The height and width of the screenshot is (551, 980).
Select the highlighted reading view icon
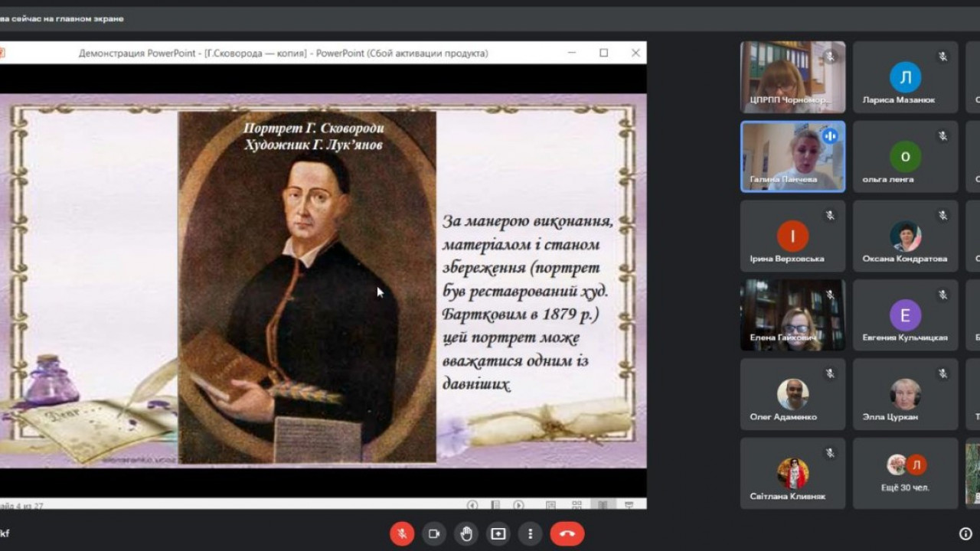click(603, 505)
